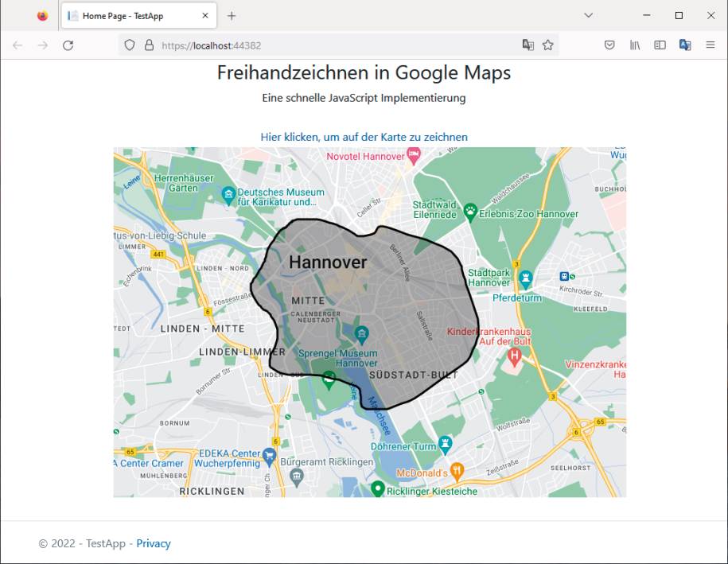Viewport: 728px width, 564px height.
Task: Click the browser forward arrow
Action: coord(43,45)
